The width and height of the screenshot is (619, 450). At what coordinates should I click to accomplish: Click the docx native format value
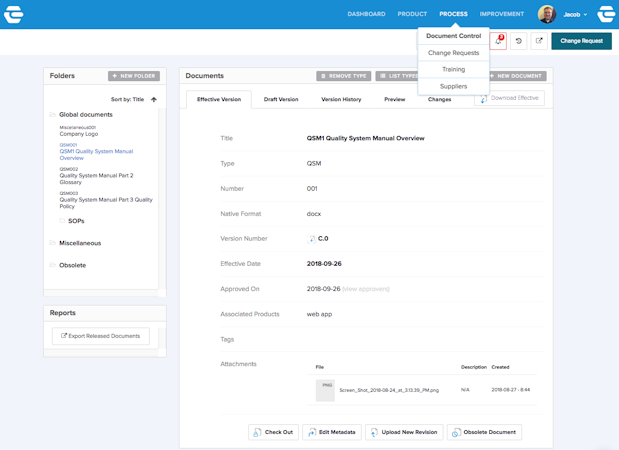point(314,214)
